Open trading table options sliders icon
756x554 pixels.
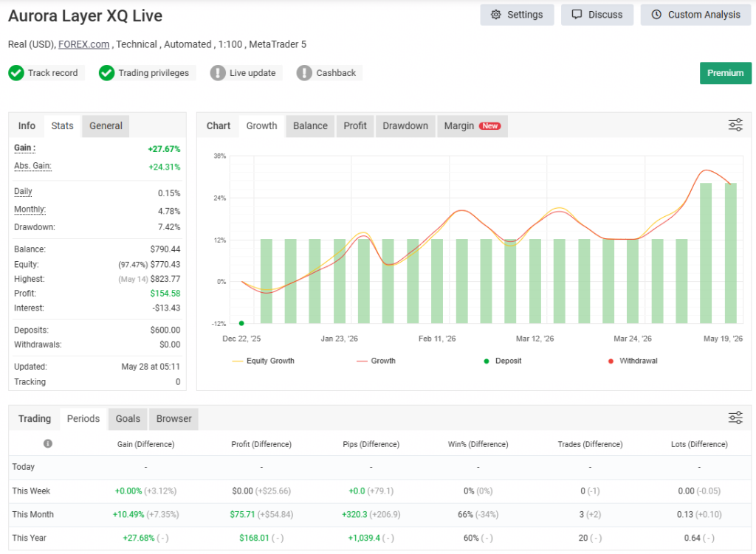point(735,418)
